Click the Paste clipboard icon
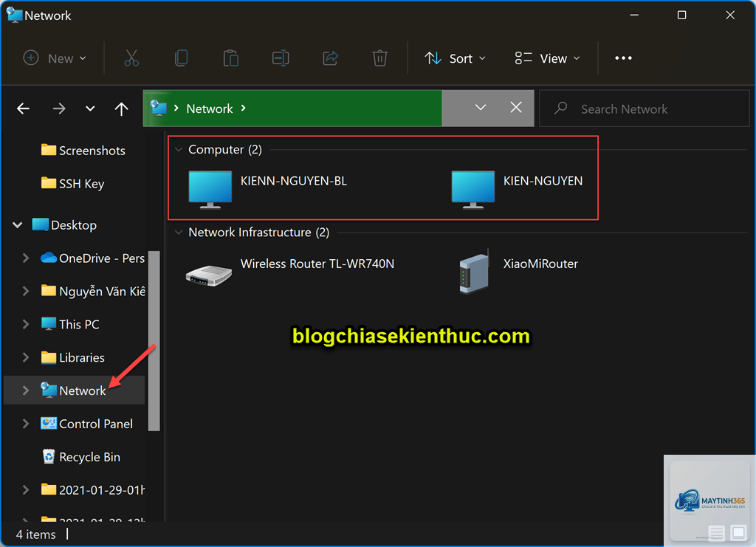 click(231, 58)
